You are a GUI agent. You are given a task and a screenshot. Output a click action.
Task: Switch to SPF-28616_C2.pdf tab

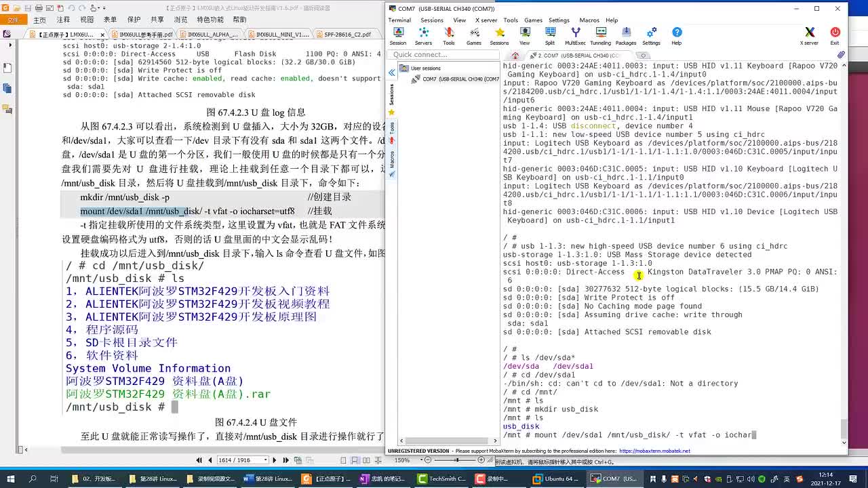347,34
